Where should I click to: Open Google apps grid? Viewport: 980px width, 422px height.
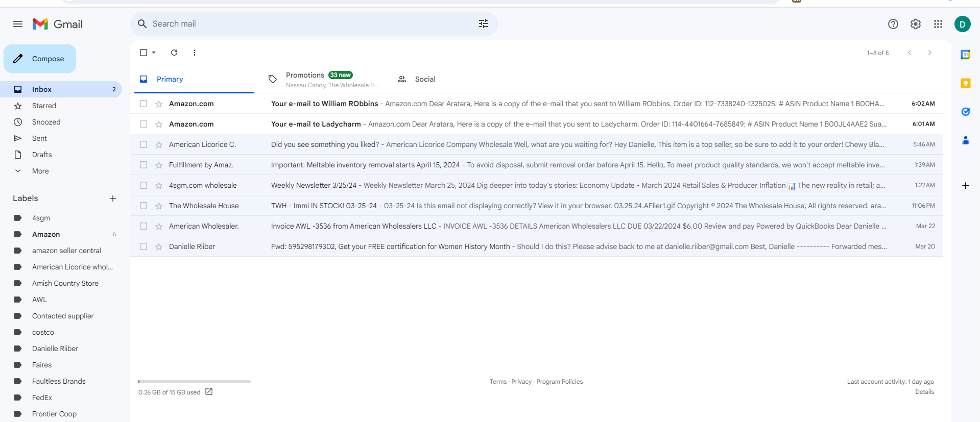[938, 24]
